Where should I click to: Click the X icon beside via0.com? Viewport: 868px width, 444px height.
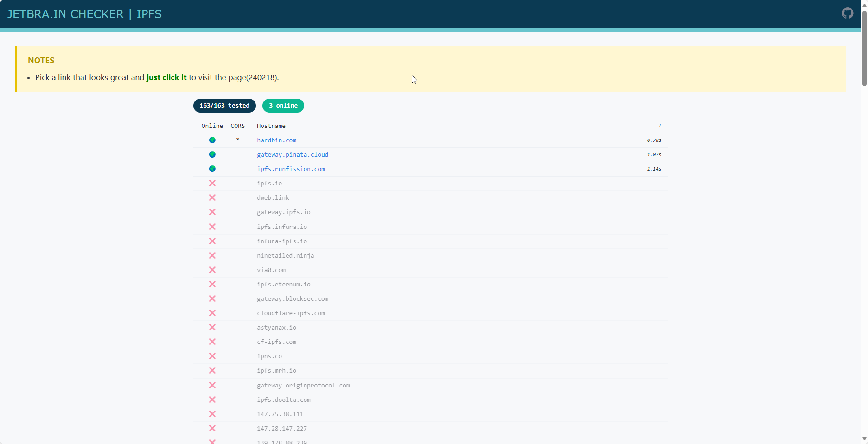click(212, 270)
